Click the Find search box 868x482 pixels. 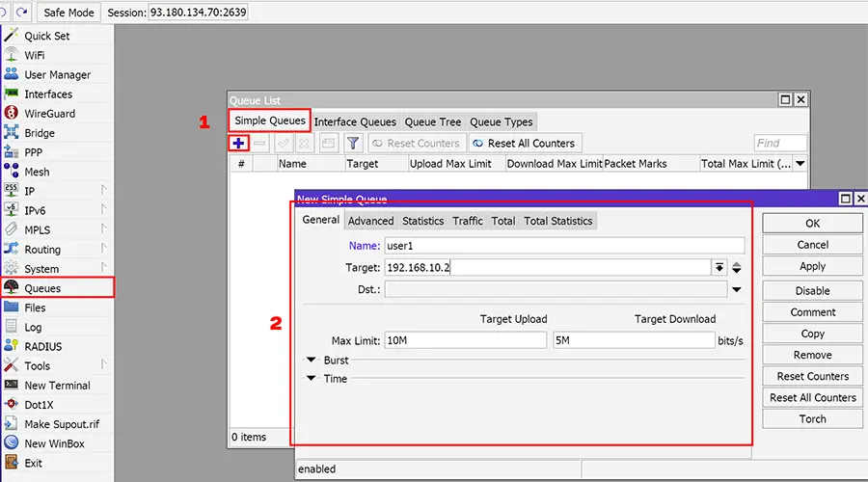click(780, 143)
